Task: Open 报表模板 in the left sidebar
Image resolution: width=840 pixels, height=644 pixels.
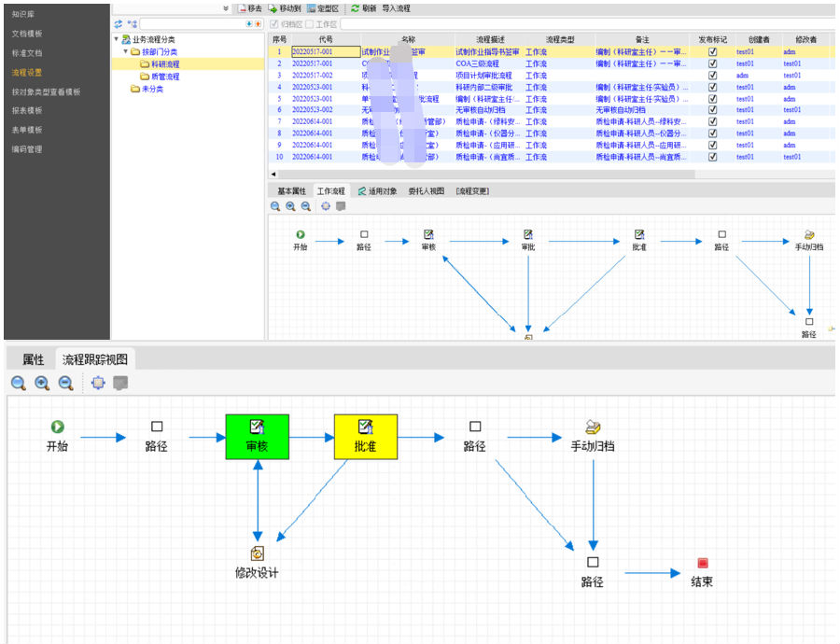Action: (x=27, y=110)
